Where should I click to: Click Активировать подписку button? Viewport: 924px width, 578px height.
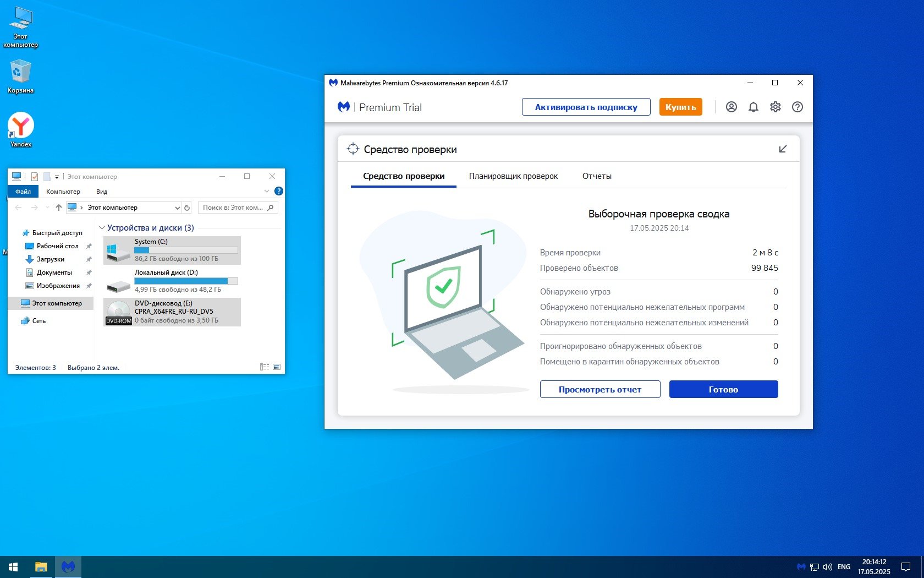pyautogui.click(x=586, y=107)
